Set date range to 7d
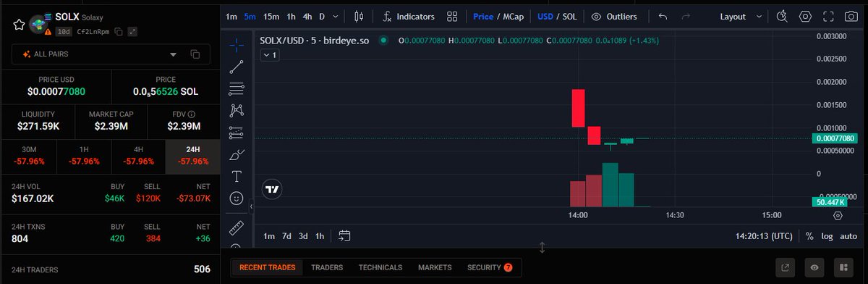This screenshot has width=868, height=284. (286, 235)
